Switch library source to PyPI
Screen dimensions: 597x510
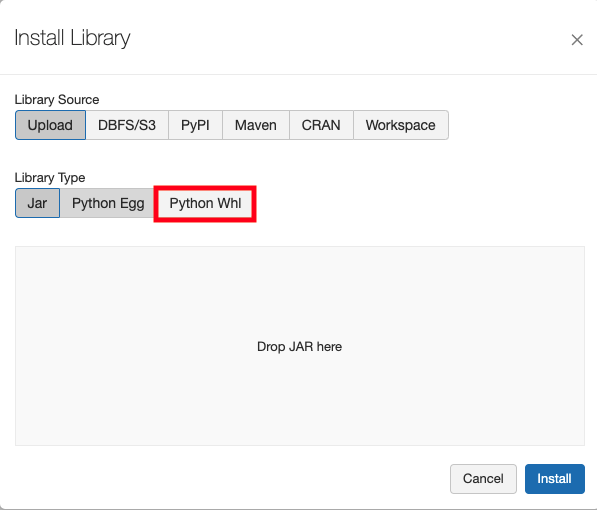195,125
